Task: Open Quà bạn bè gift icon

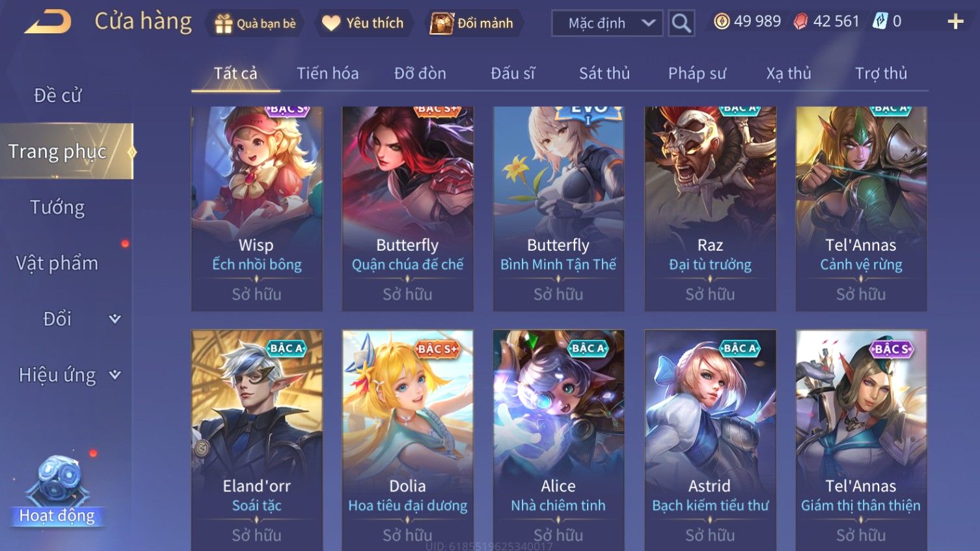Action: point(223,23)
